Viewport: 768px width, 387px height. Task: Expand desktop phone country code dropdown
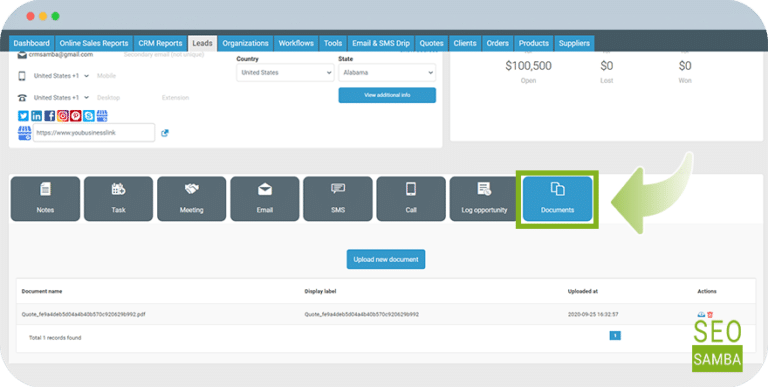tap(61, 97)
